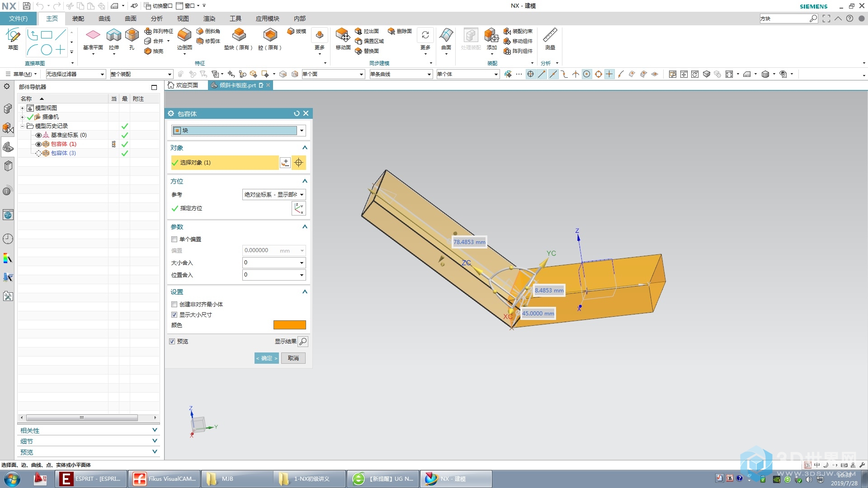Click the Measure (测量) tool
The image size is (868, 488).
[x=550, y=39]
